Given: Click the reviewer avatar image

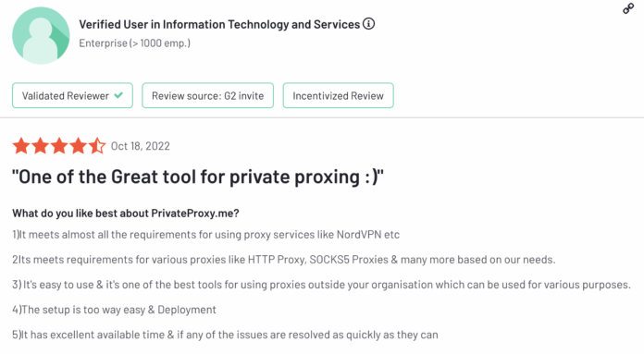Looking at the screenshot, I should pos(41,35).
